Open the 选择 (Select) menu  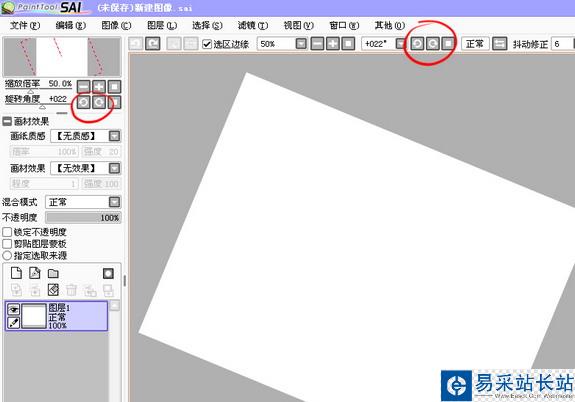pyautogui.click(x=207, y=25)
